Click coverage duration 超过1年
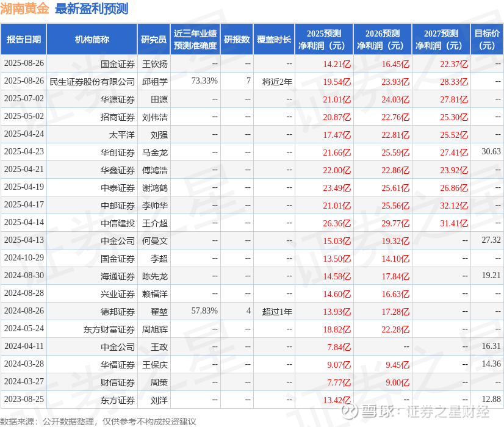This screenshot has width=504, height=427. 277,312
